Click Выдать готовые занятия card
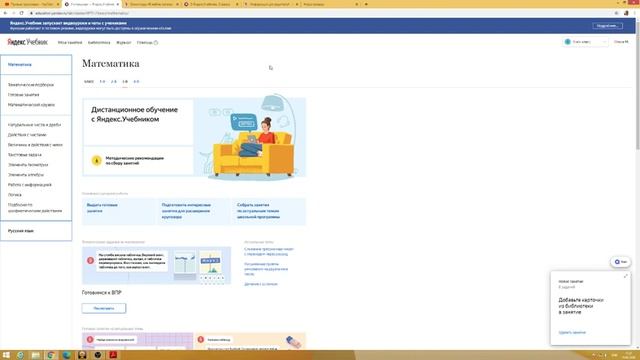The height and width of the screenshot is (360, 640). tap(118, 211)
